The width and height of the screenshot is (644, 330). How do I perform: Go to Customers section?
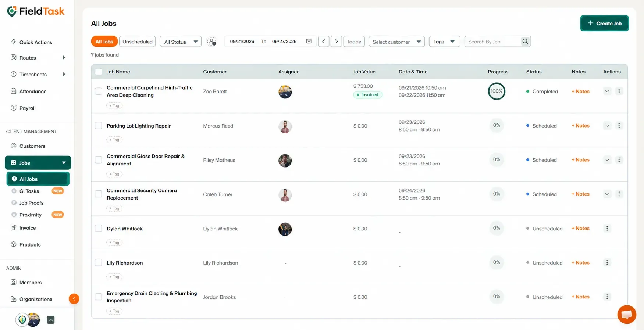pyautogui.click(x=32, y=146)
